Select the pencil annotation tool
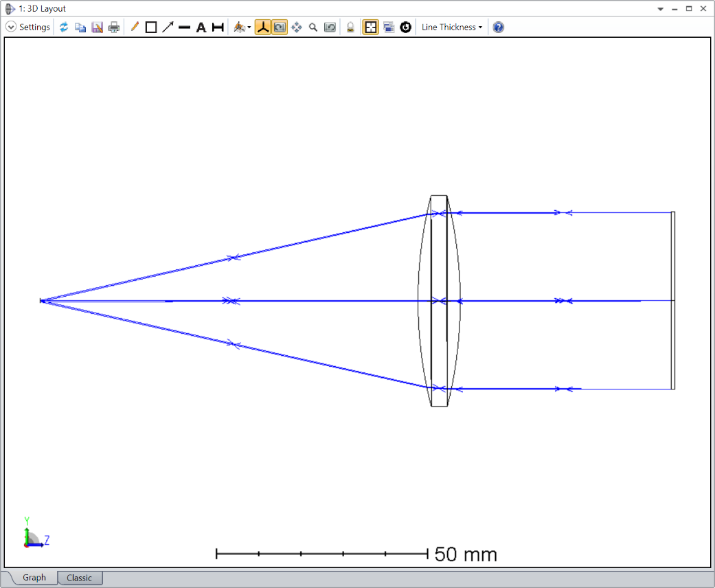The image size is (715, 588). [135, 27]
